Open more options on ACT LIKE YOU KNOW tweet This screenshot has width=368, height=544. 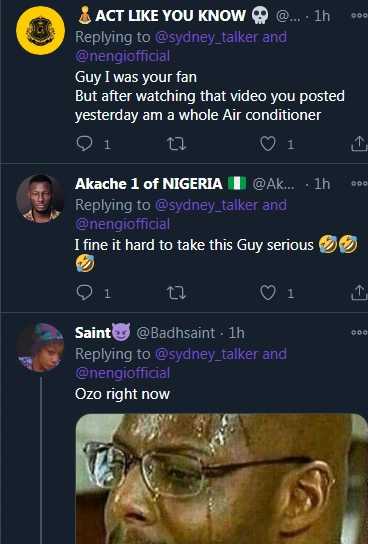click(x=359, y=15)
